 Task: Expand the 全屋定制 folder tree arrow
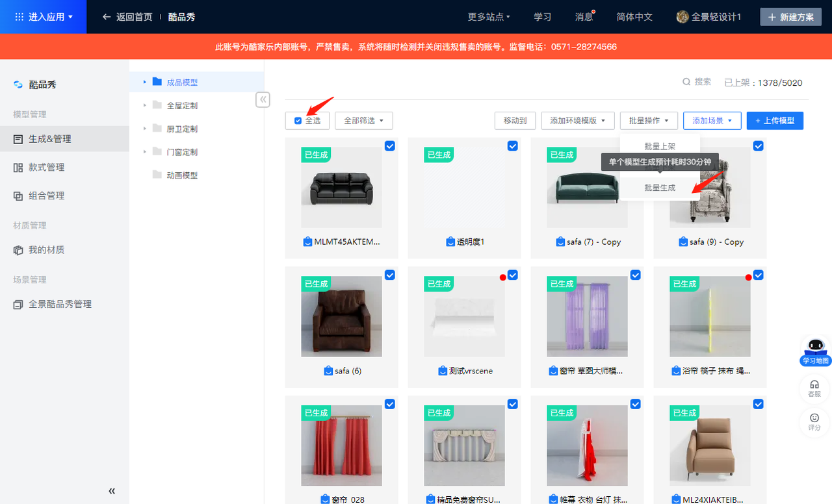click(144, 105)
